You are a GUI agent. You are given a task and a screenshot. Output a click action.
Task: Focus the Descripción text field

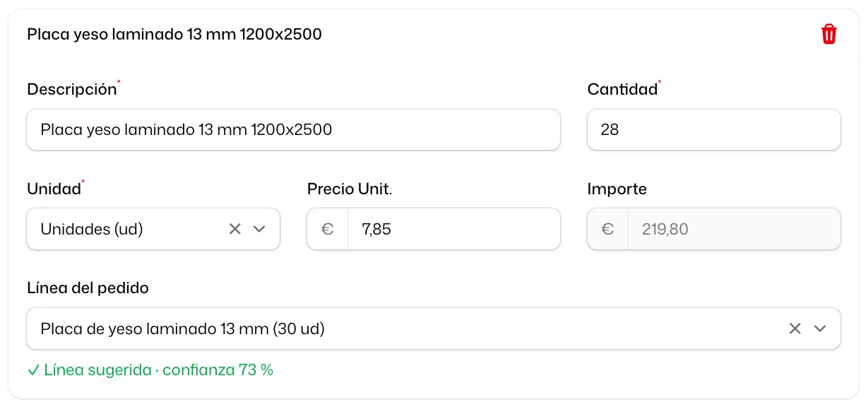point(293,129)
